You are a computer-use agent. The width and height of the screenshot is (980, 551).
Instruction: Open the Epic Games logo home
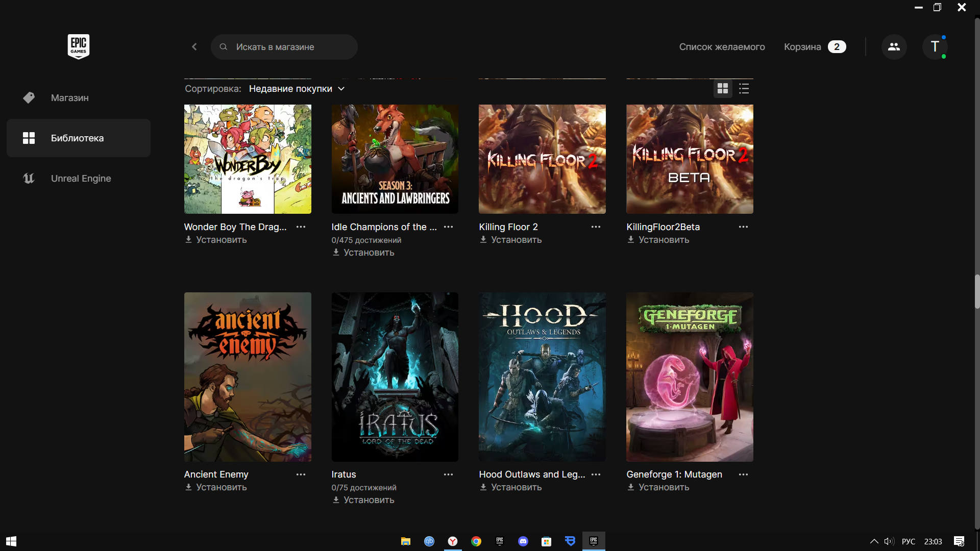(x=79, y=46)
